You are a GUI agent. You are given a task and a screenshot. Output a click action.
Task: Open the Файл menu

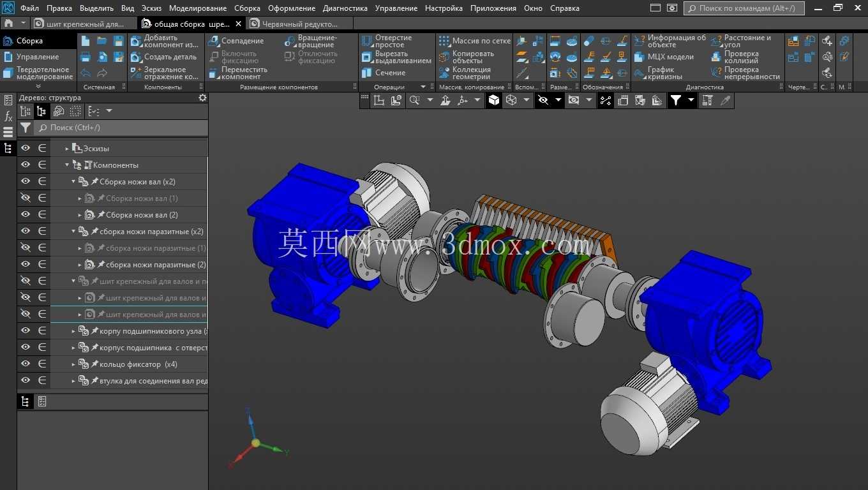point(29,8)
